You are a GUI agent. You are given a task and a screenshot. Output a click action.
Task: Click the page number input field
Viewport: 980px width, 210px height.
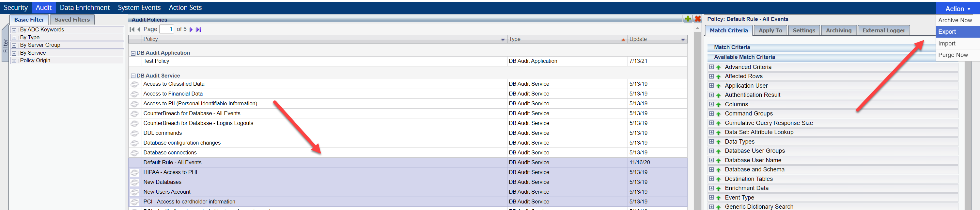[x=167, y=29]
